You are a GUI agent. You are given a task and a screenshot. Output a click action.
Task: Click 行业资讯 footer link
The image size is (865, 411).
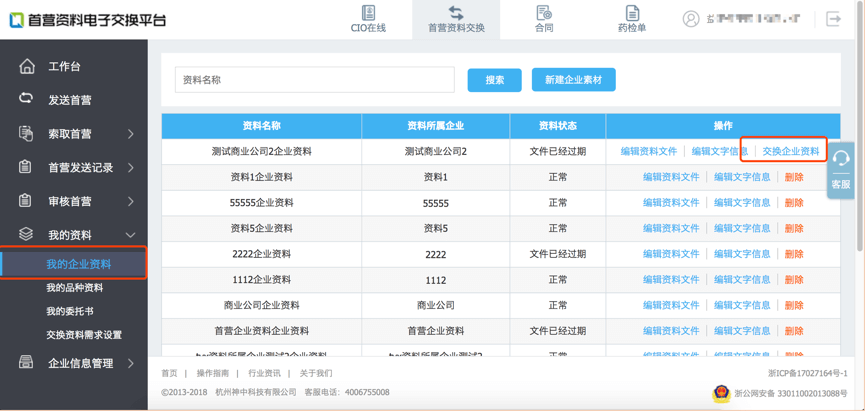[x=264, y=373]
